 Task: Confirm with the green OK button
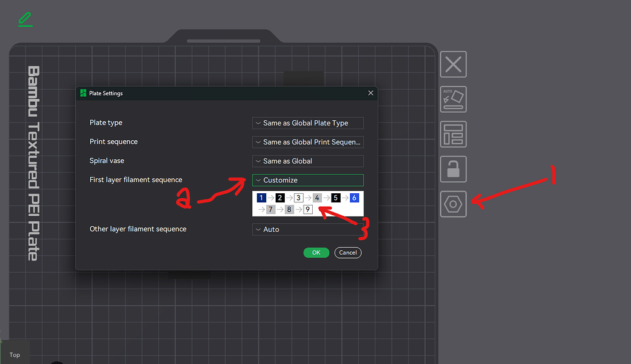click(316, 252)
